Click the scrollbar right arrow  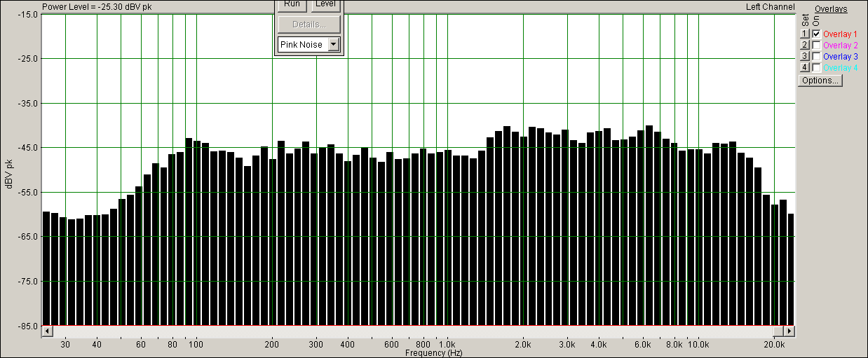click(790, 331)
